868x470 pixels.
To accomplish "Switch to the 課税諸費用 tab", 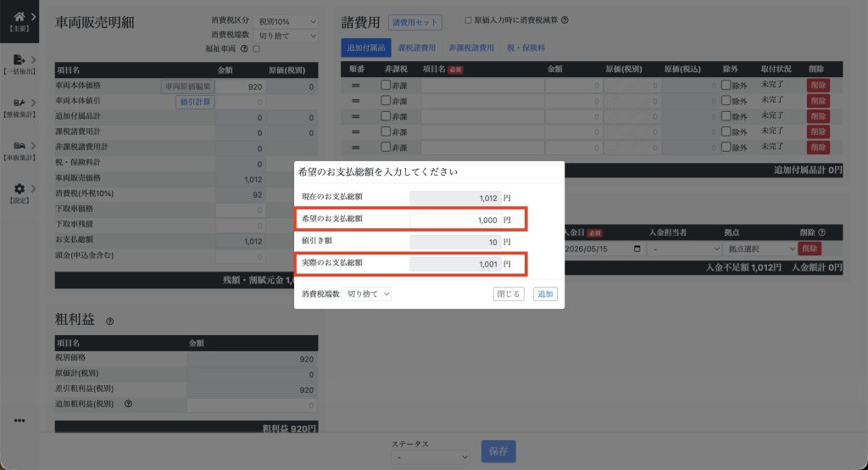I will (417, 48).
